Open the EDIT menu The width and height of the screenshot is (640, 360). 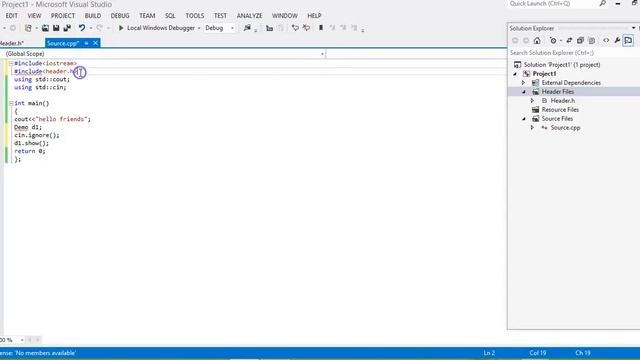click(11, 16)
